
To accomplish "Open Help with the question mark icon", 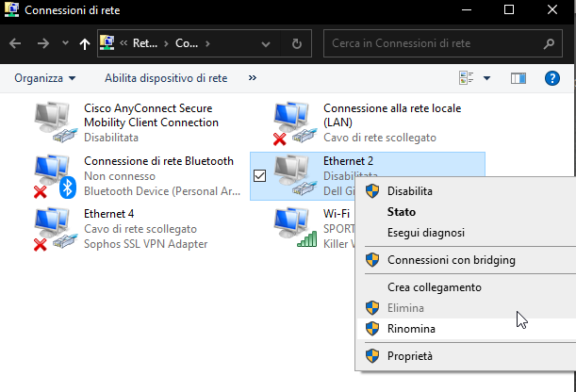I will click(552, 78).
